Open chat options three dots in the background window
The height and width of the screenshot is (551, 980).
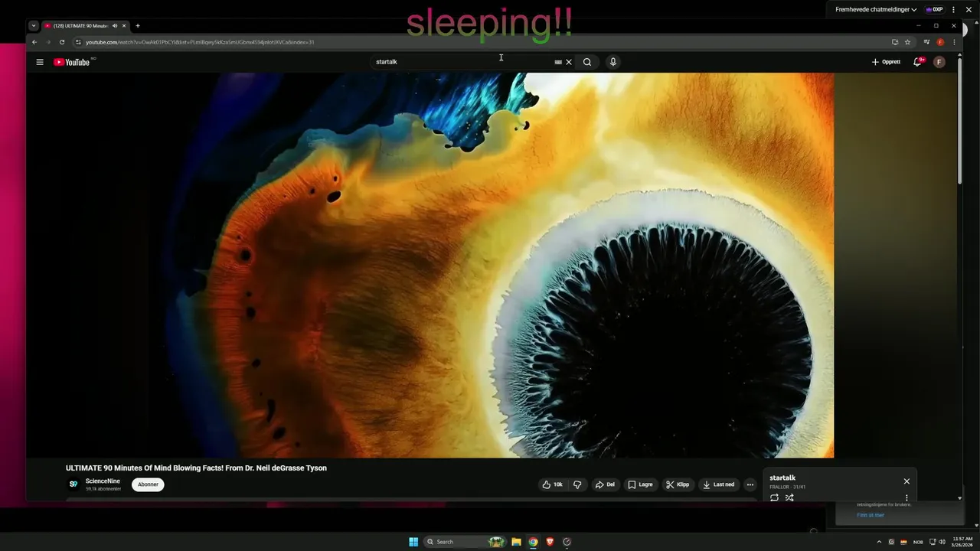pos(954,9)
